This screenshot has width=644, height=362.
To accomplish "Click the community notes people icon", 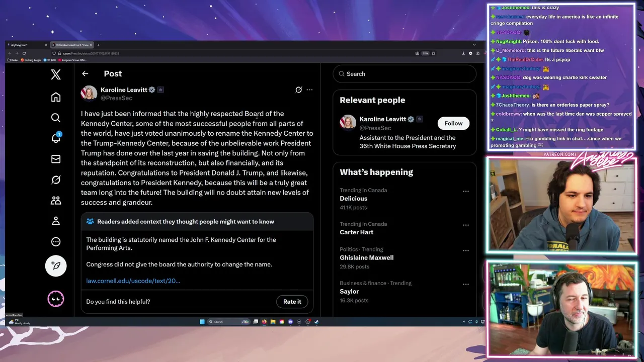I will pyautogui.click(x=90, y=221).
